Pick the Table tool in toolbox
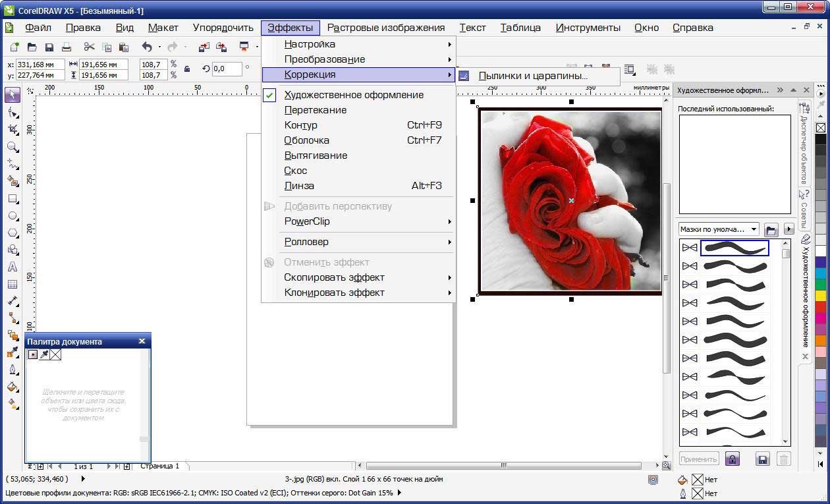Screen dimensions: 830x504 13,285
